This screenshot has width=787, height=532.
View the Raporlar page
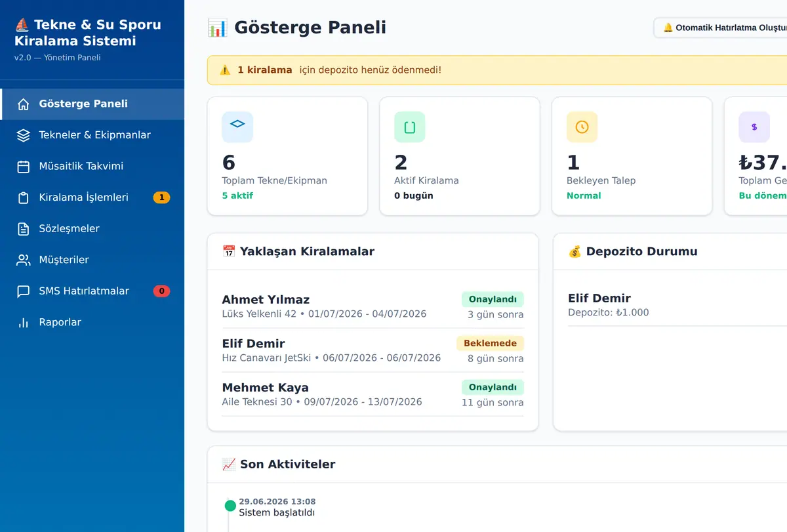93,323
